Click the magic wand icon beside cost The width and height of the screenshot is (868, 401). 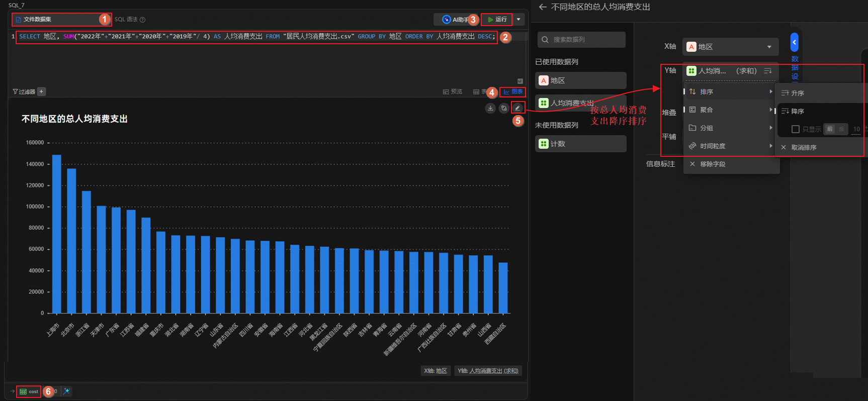66,391
